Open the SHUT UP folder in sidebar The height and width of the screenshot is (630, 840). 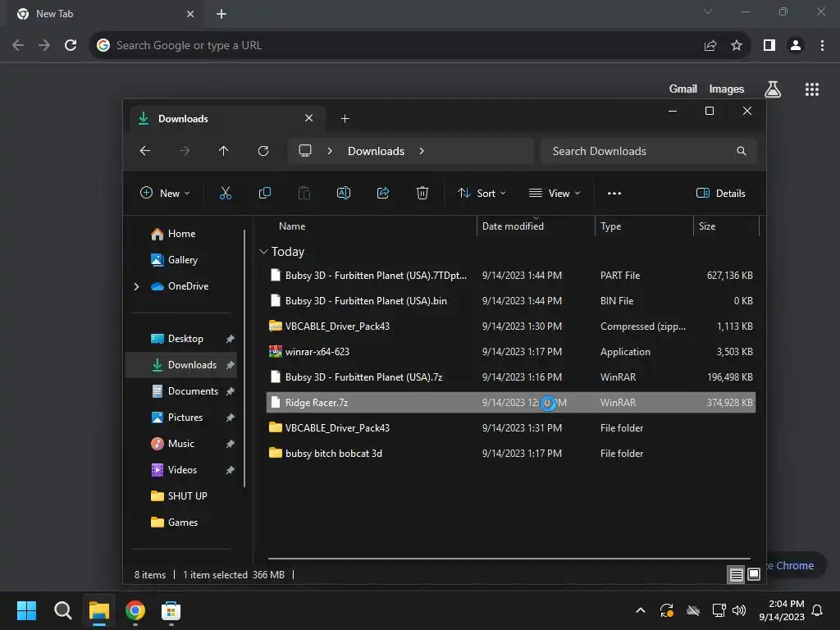click(x=181, y=496)
